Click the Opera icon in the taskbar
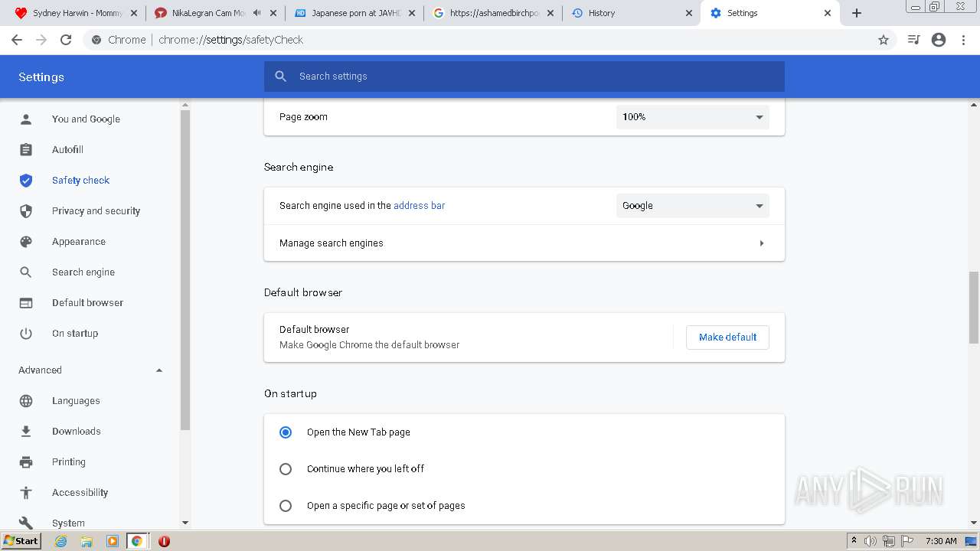This screenshot has width=980, height=551. (x=164, y=541)
